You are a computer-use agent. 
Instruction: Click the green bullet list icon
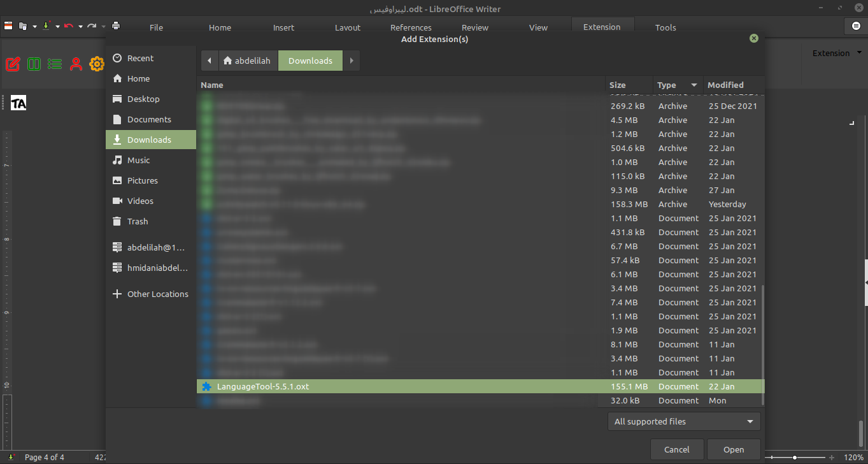(x=55, y=64)
